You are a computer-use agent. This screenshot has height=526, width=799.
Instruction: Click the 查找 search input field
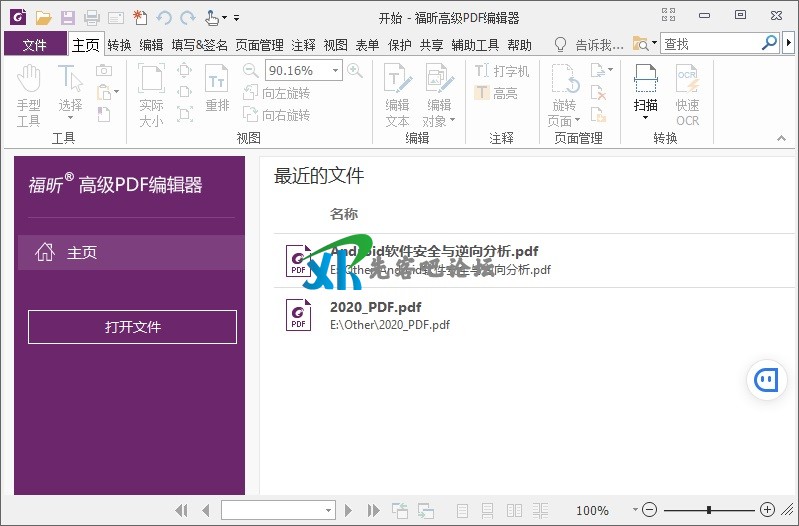click(x=708, y=44)
